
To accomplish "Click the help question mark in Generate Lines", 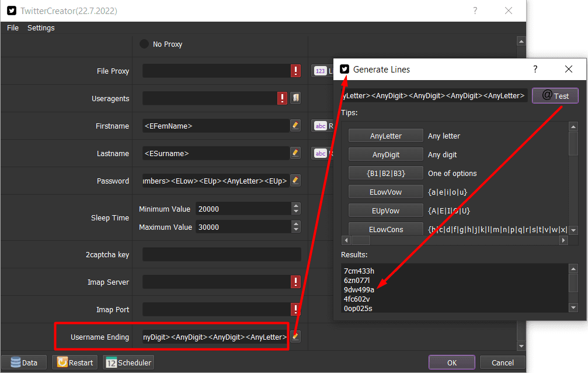I will (x=535, y=69).
